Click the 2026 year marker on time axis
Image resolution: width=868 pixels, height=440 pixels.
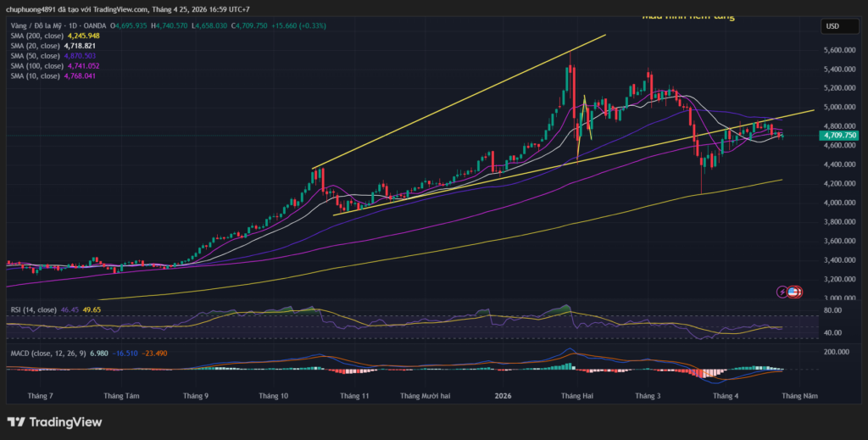pyautogui.click(x=503, y=396)
